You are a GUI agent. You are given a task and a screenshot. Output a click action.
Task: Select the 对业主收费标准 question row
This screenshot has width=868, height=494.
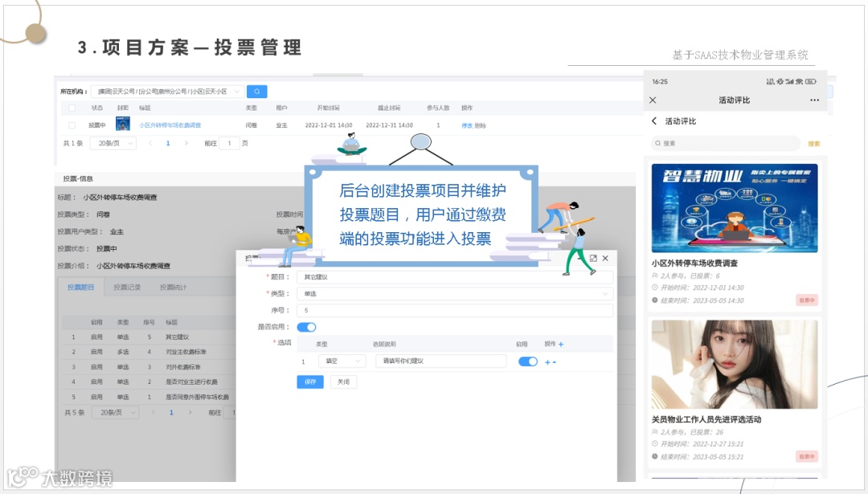[x=149, y=352]
